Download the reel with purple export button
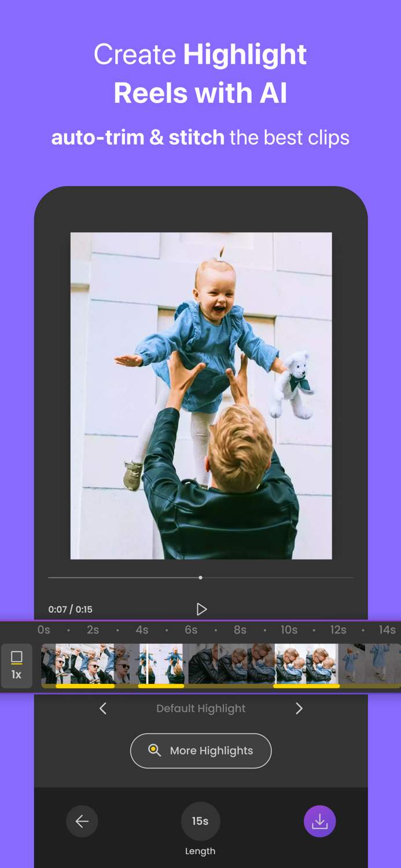The image size is (401, 868). coord(320,821)
